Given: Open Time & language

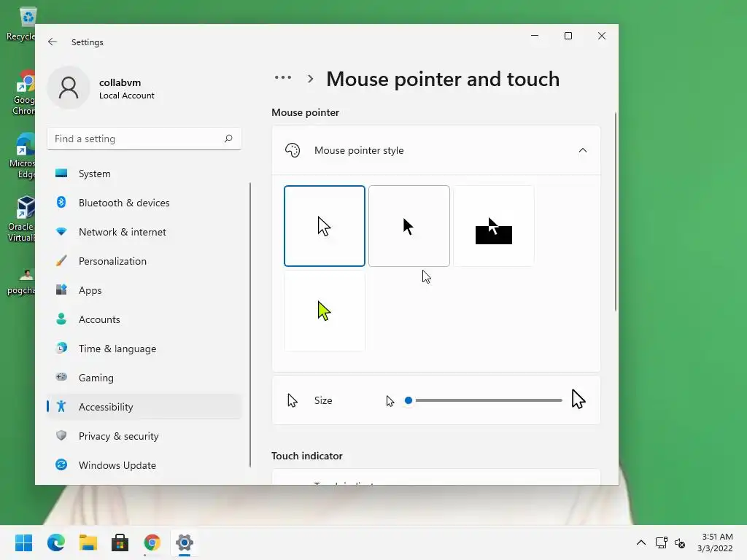Looking at the screenshot, I should click(144, 349).
